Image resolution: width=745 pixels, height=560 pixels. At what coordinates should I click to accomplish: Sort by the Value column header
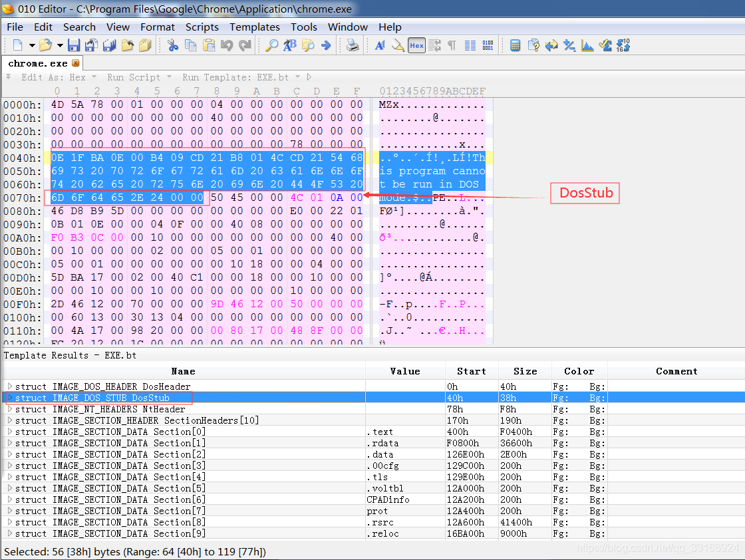click(x=405, y=371)
